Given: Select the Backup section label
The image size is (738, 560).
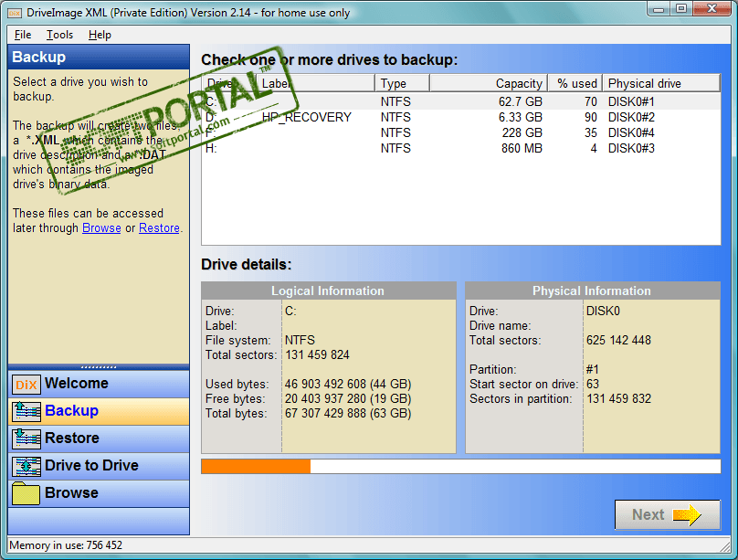Looking at the screenshot, I should 71,410.
